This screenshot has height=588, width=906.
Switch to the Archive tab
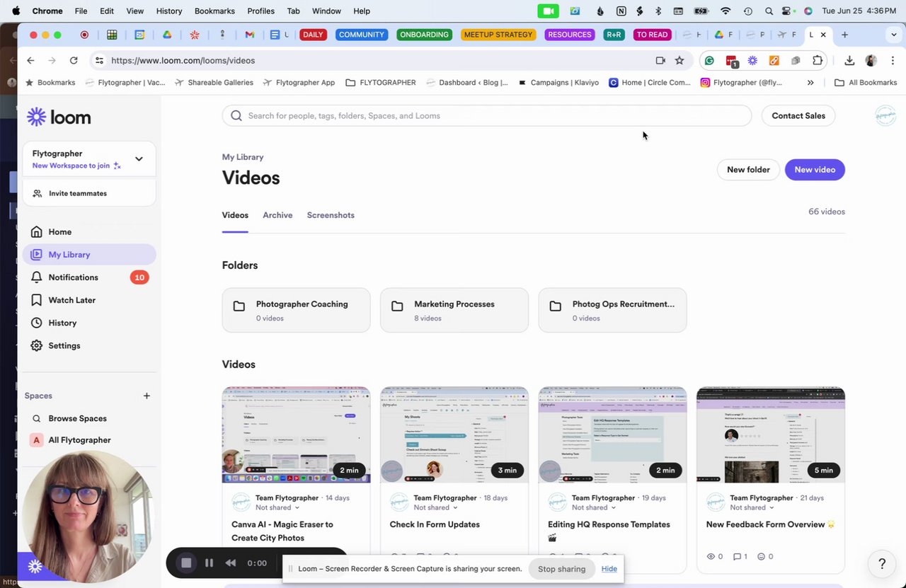(277, 215)
